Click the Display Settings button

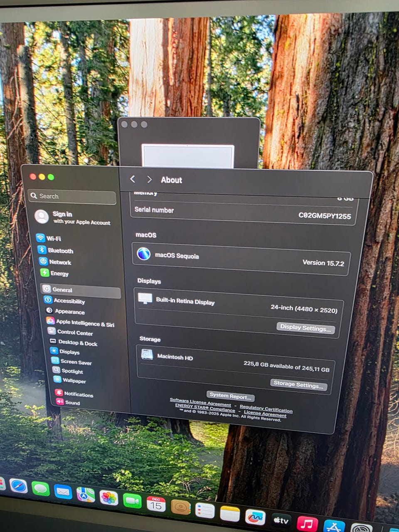(x=305, y=328)
